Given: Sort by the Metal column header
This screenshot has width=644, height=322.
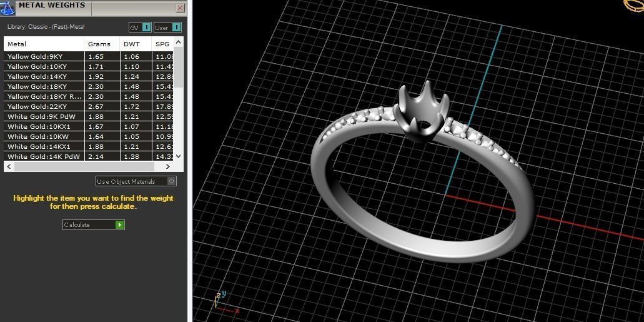Looking at the screenshot, I should coord(44,44).
